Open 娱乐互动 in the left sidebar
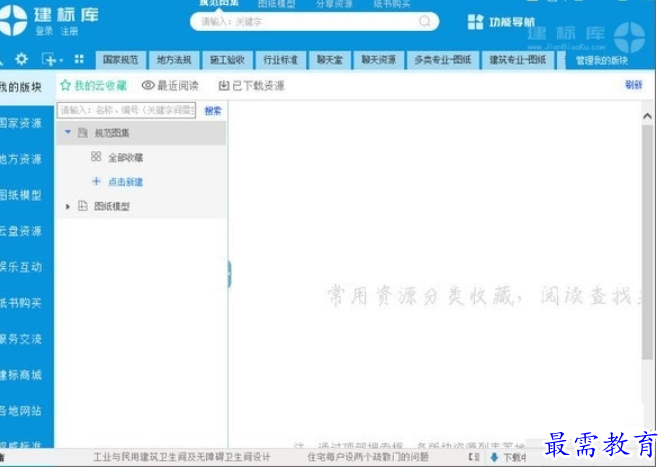666x476 pixels. point(20,267)
